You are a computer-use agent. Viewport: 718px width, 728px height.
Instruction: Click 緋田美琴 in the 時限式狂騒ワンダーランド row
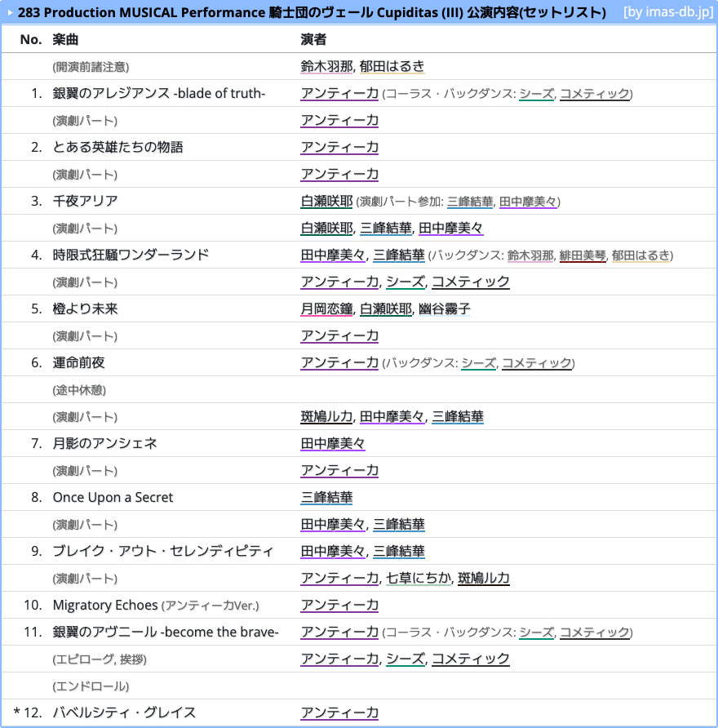coord(583,255)
